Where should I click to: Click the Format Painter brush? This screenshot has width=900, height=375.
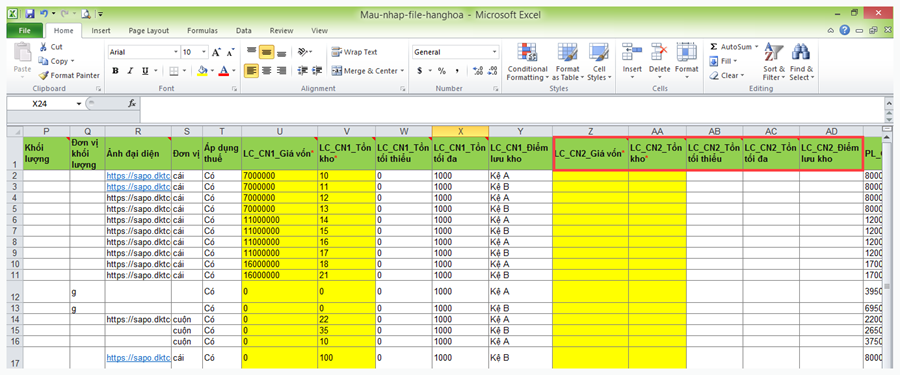(44, 75)
